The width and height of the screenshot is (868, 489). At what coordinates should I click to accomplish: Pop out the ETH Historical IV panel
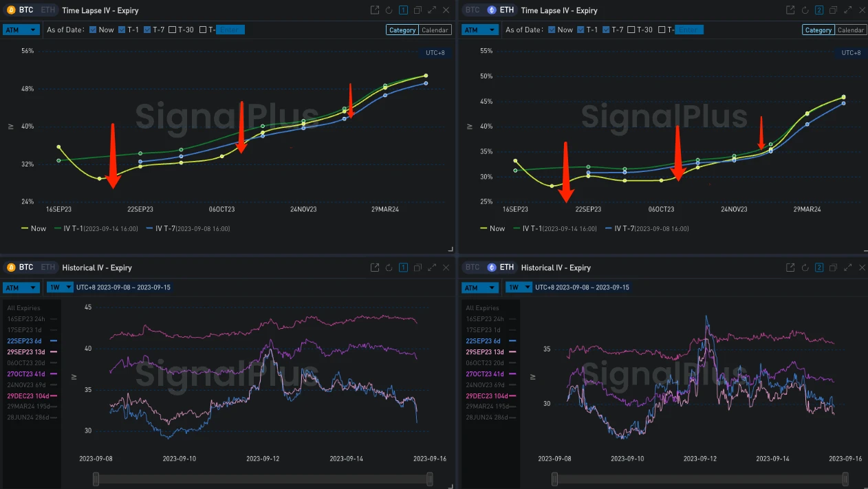point(790,268)
